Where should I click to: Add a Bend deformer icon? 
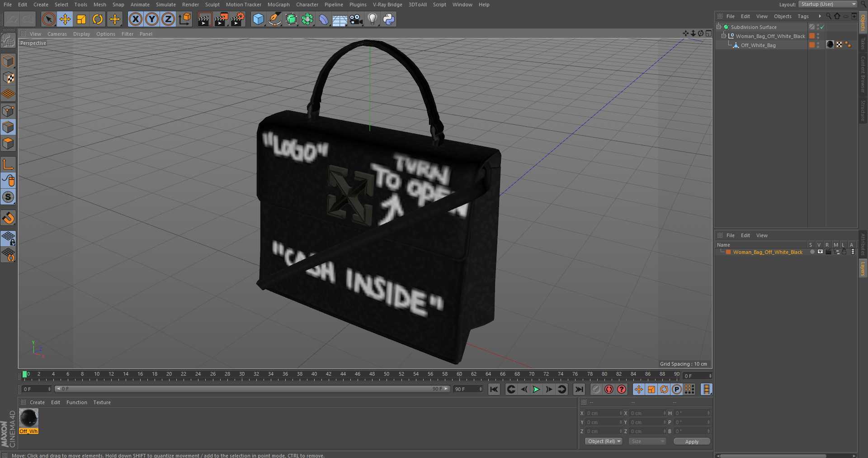tap(324, 19)
